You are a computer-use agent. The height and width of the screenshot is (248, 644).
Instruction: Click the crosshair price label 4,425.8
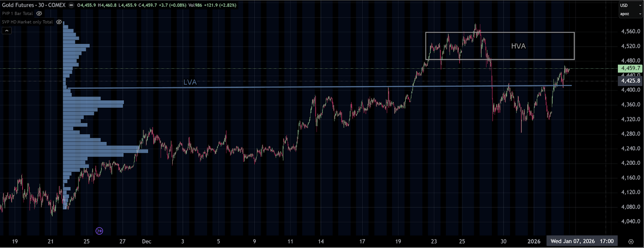630,81
